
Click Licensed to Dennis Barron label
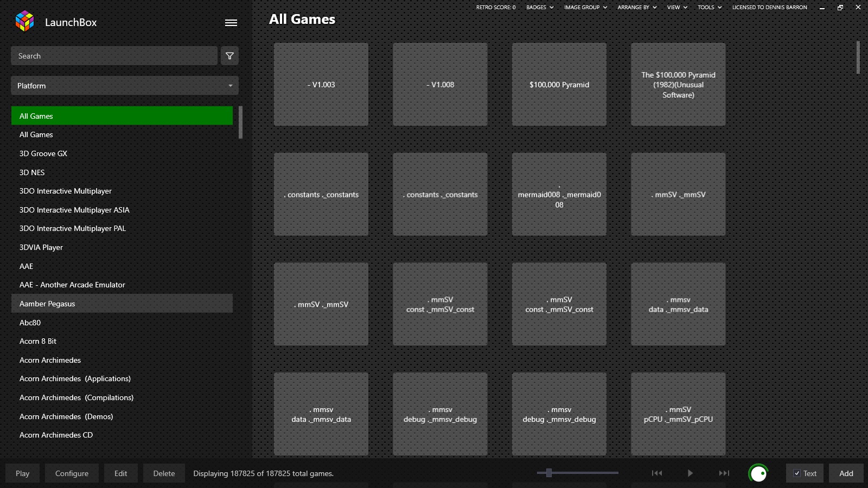click(x=769, y=8)
